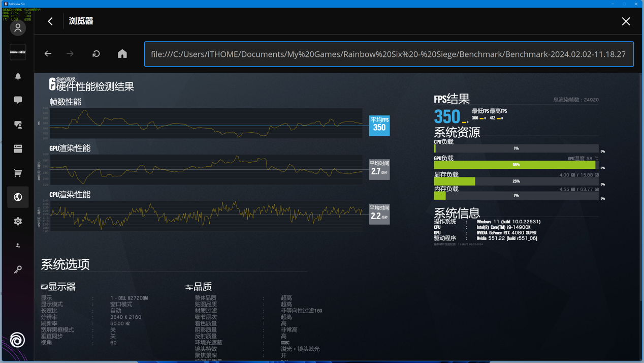Click the Ubisoft logo at the bottom

click(x=17, y=340)
